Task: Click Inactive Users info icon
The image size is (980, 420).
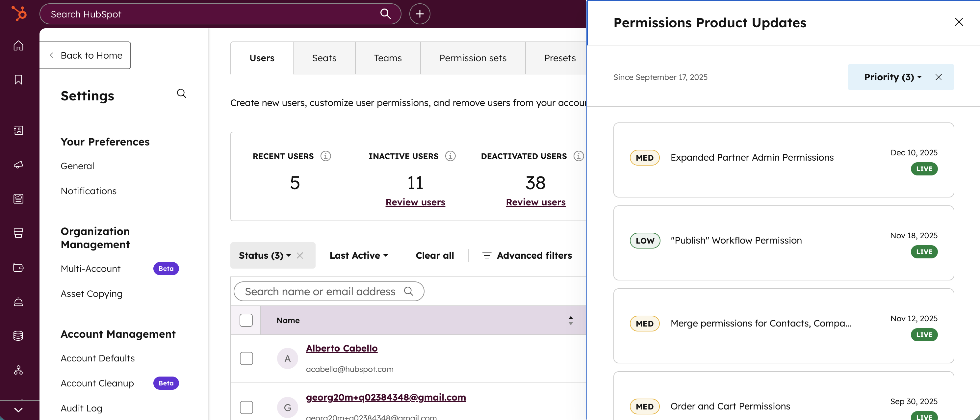Action: (x=450, y=156)
